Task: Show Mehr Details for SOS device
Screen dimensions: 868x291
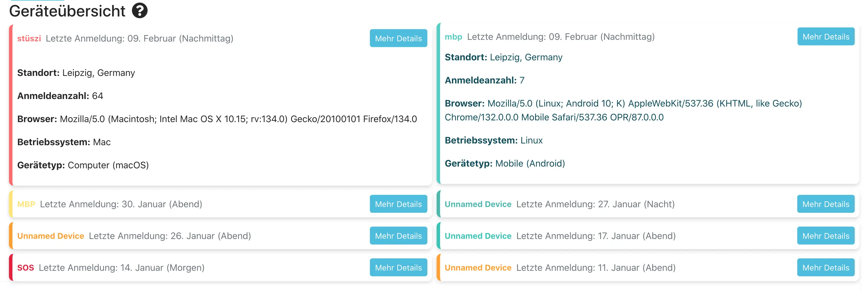Action: [x=398, y=267]
